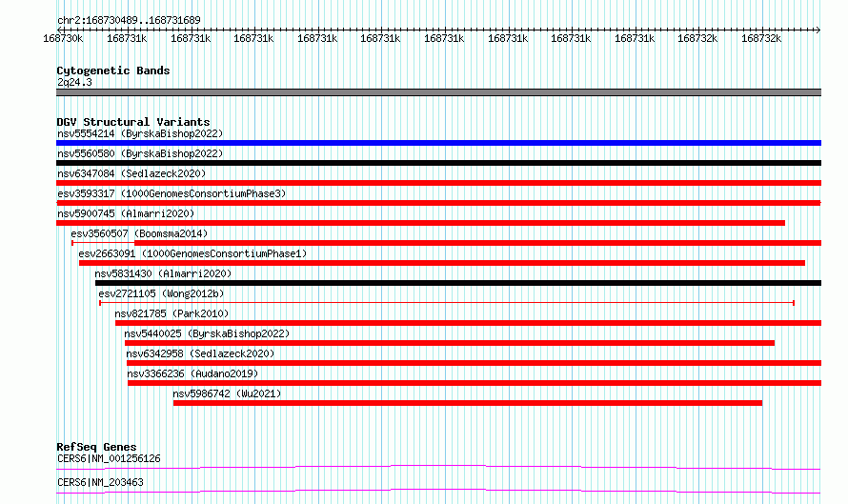The image size is (848, 504).
Task: Click the chr2:168730489..168731689 coordinate text
Action: pyautogui.click(x=129, y=20)
